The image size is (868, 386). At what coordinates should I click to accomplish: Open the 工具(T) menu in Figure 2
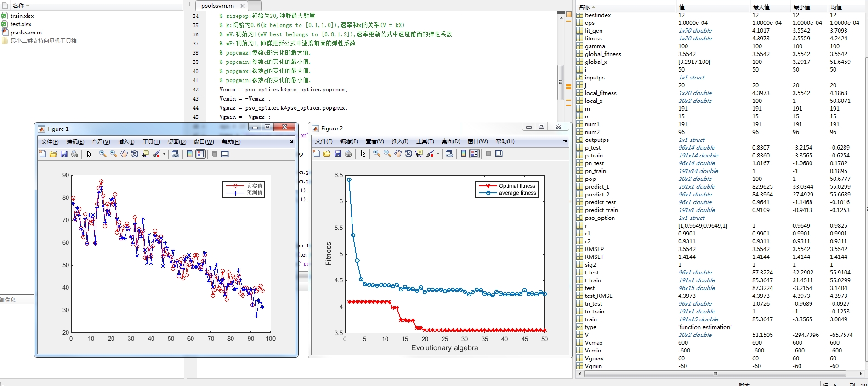425,141
